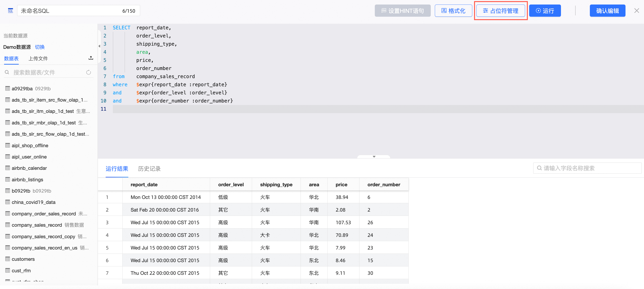The width and height of the screenshot is (644, 289).
Task: Click search icon in field name search
Action: click(x=539, y=168)
